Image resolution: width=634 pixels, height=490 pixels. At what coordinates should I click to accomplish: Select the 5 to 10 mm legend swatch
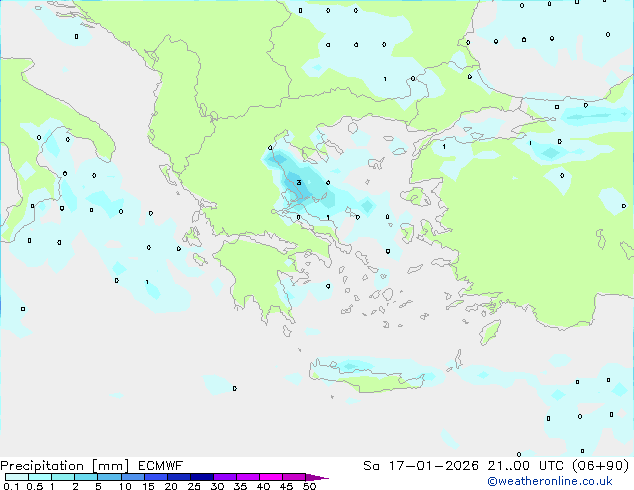[109, 477]
